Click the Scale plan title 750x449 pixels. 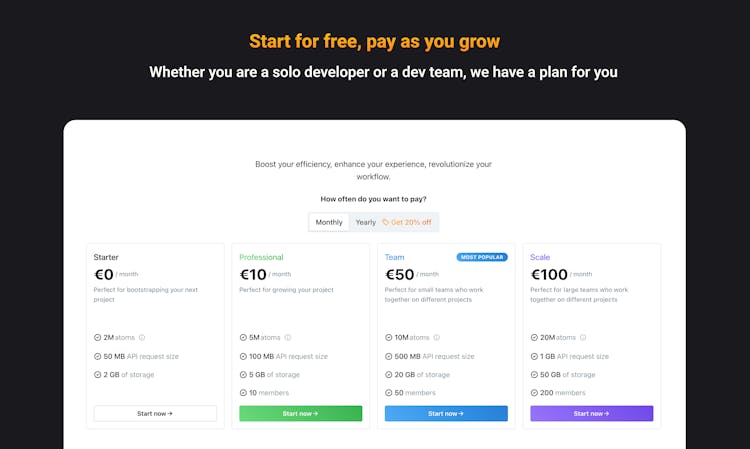(x=540, y=257)
